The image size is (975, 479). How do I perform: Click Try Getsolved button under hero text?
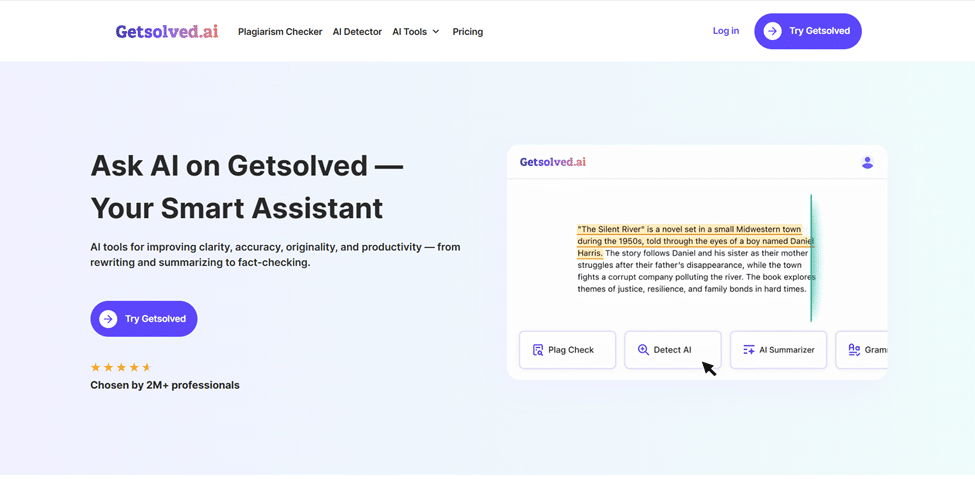pos(144,319)
